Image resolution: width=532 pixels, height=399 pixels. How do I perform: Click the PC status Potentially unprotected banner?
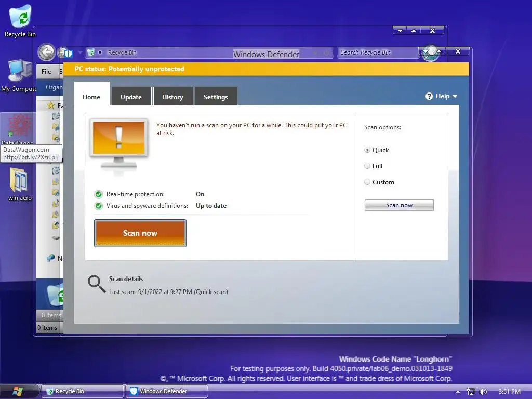pyautogui.click(x=267, y=69)
